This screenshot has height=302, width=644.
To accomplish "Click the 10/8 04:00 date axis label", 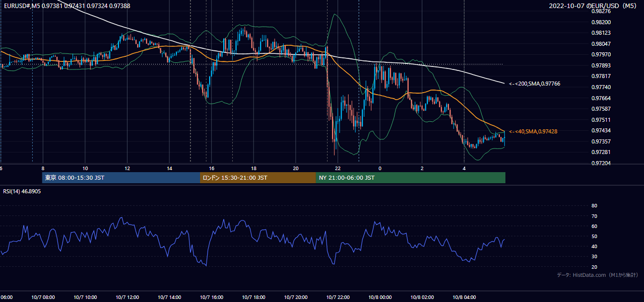I will click(x=464, y=297).
